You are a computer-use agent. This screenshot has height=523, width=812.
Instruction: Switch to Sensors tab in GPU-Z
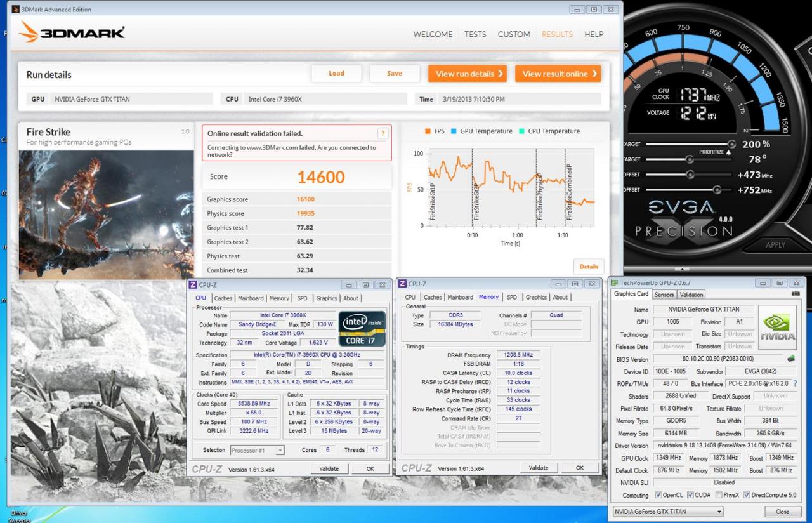664,295
